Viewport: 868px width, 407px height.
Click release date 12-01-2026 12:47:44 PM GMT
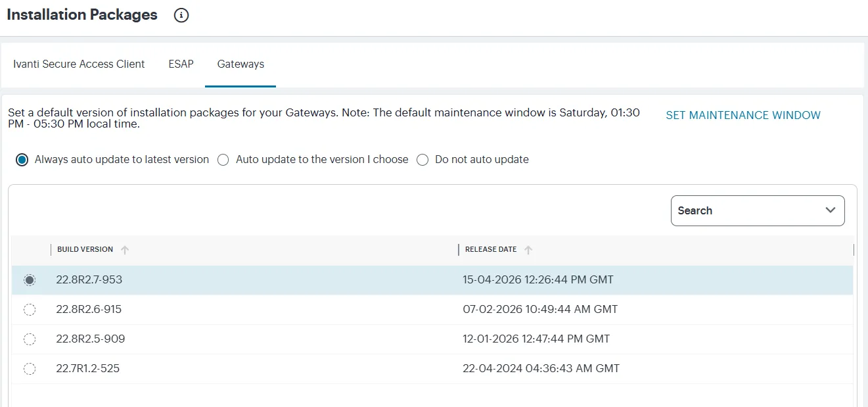tap(536, 339)
